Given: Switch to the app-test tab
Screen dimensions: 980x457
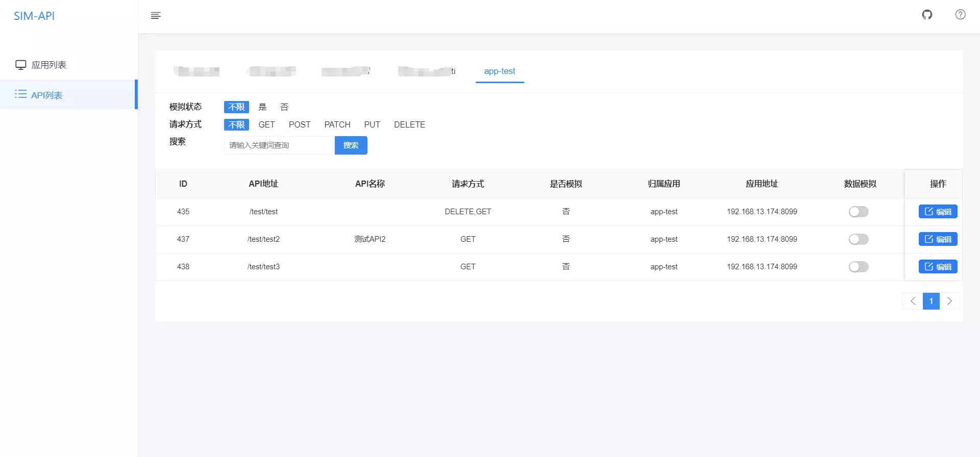Looking at the screenshot, I should [x=500, y=71].
